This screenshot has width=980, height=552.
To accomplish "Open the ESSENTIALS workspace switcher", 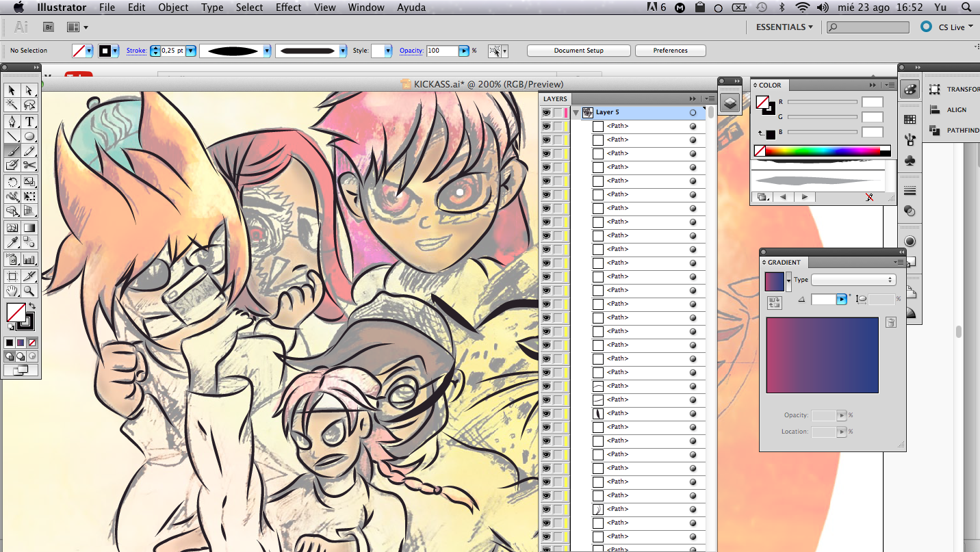I will (x=784, y=27).
